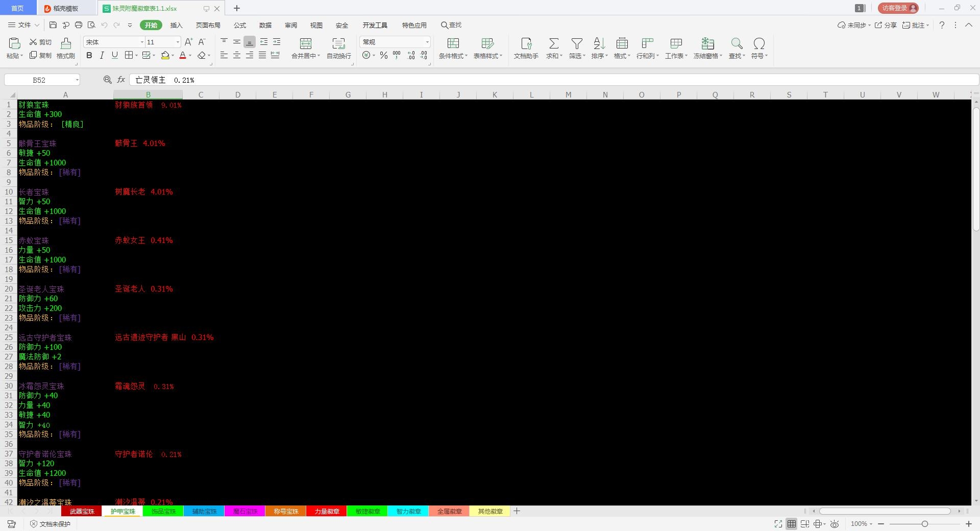The height and width of the screenshot is (531, 980).
Task: Align text left in cell
Action: (224, 55)
